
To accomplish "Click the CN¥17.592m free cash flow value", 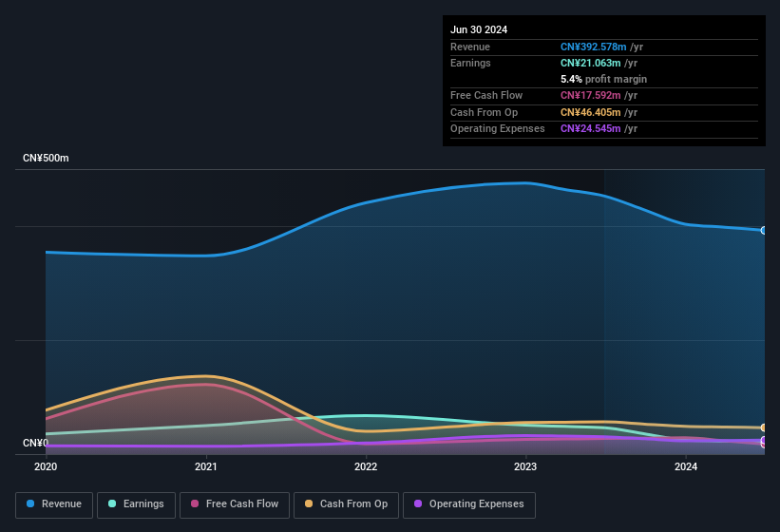I will [x=591, y=95].
